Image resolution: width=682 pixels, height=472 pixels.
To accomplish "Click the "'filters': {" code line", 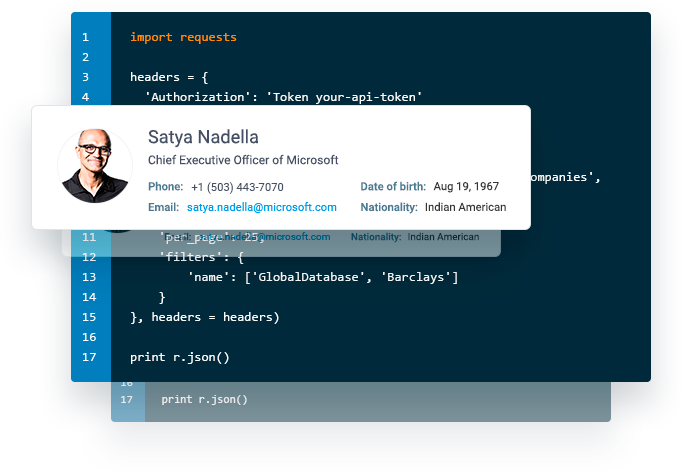I will [x=201, y=257].
